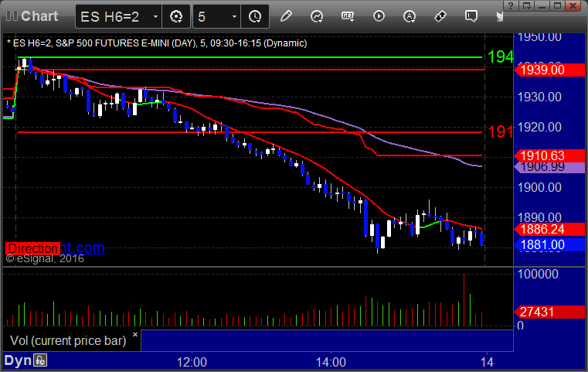The height and width of the screenshot is (372, 588).
Task: Open the symbol dropdown arrow next to ES H6=2
Action: pyautogui.click(x=155, y=16)
